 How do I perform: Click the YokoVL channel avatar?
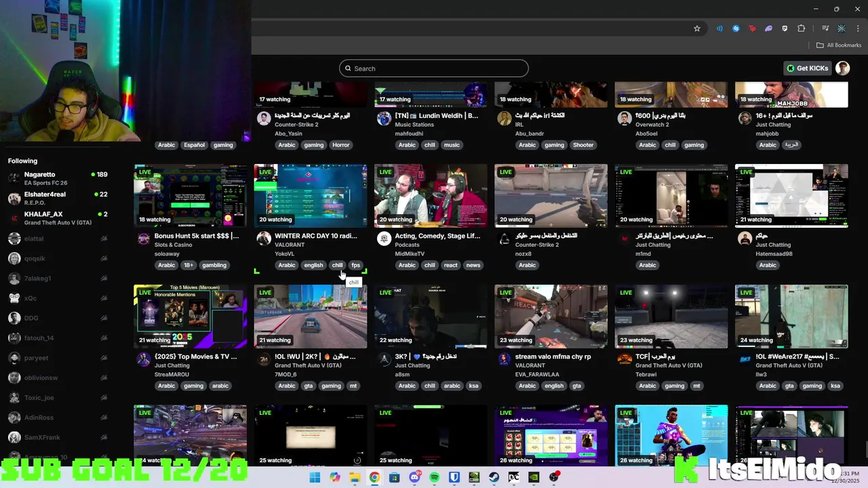click(x=264, y=239)
